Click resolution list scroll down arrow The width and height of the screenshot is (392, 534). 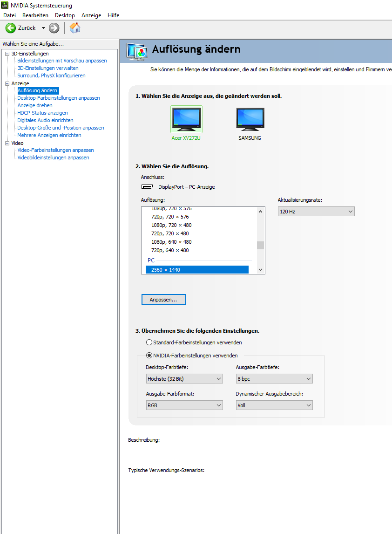click(x=260, y=270)
